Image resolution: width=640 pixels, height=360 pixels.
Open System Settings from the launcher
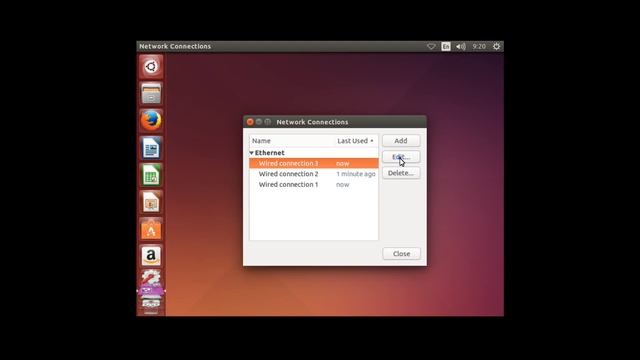click(x=151, y=278)
